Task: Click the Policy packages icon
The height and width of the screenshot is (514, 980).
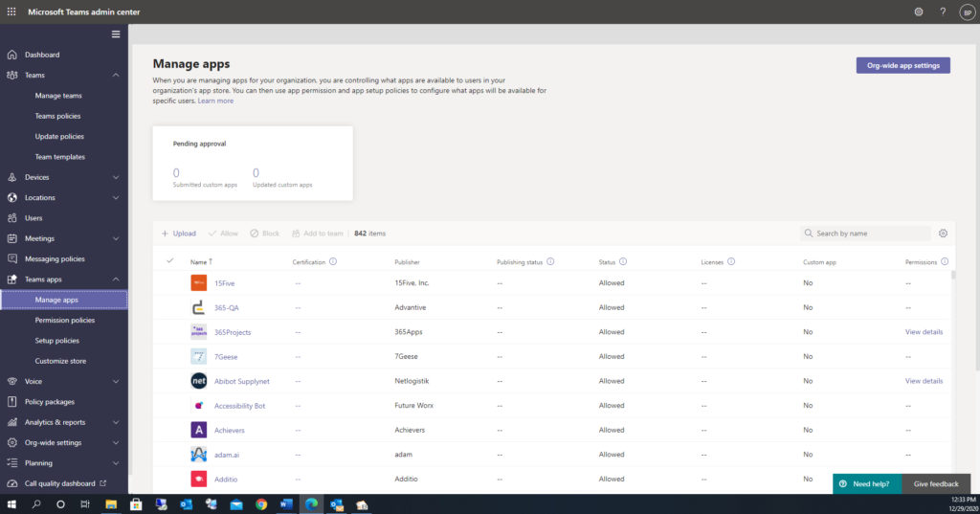Action: tap(11, 402)
